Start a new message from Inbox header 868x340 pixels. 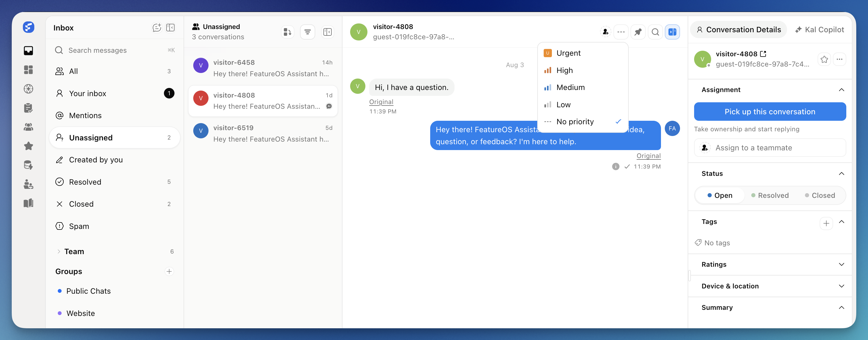[157, 28]
